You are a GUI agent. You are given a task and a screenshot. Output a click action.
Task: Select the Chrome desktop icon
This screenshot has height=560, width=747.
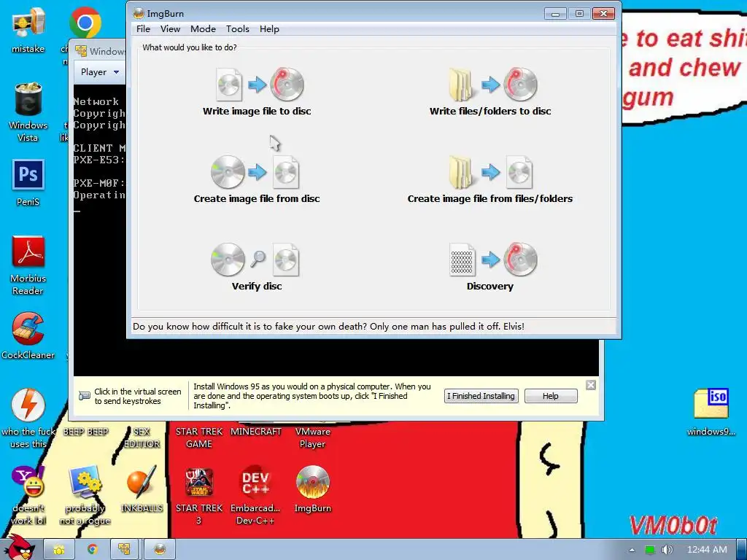[85, 23]
